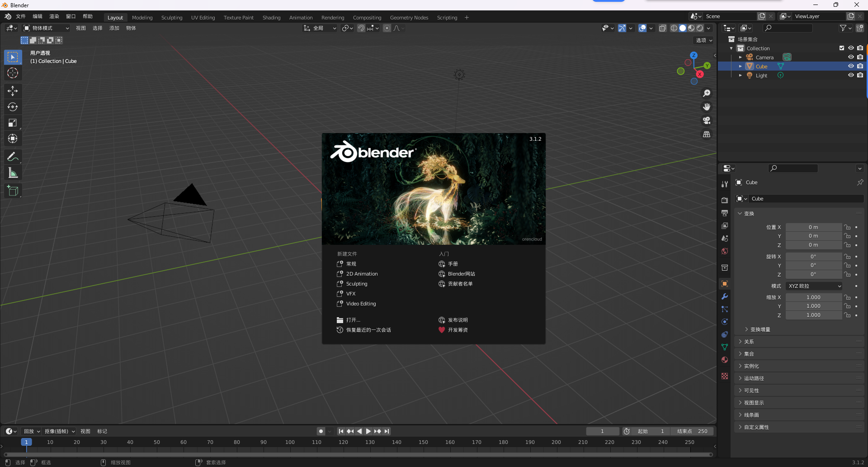Disable the Light's render visibility camera icon
The width and height of the screenshot is (868, 467).
click(860, 75)
